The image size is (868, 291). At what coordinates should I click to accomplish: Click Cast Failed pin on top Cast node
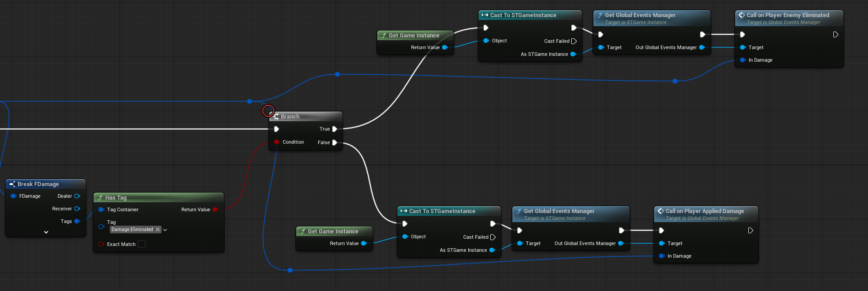[x=574, y=41]
